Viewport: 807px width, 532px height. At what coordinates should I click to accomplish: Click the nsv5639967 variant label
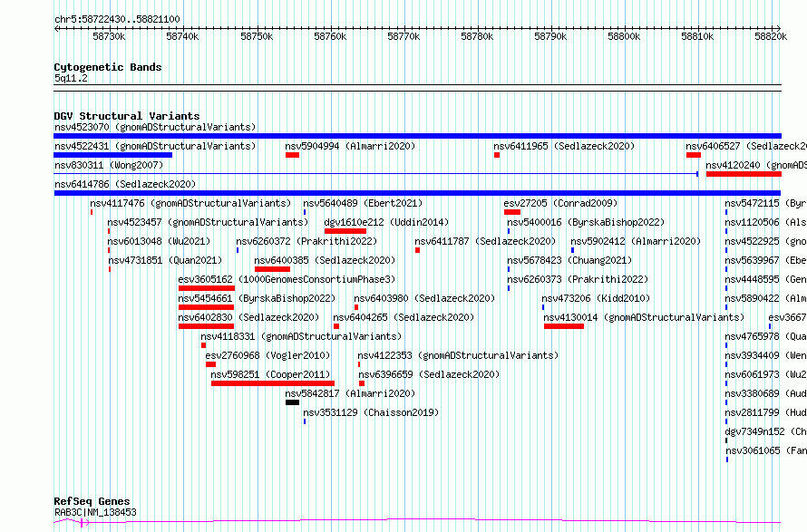click(766, 260)
